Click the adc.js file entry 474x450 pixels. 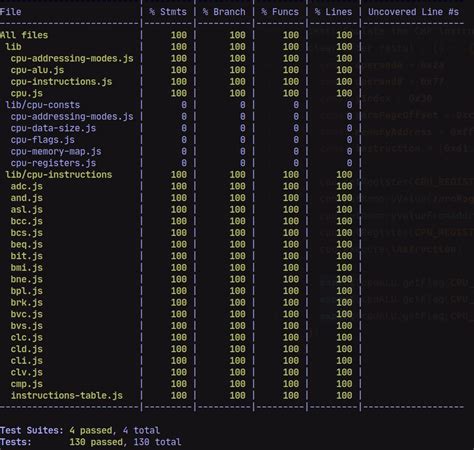pos(27,186)
